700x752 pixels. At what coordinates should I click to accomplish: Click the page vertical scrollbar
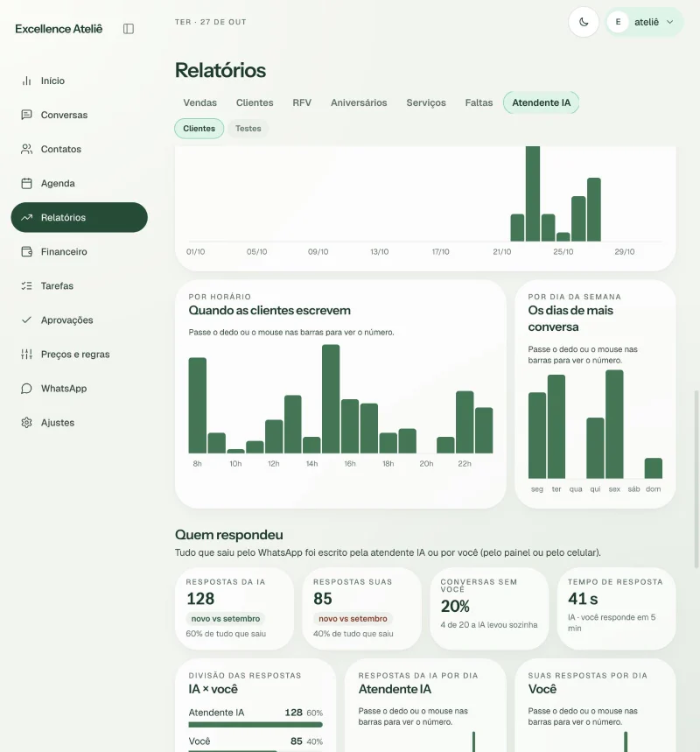click(x=696, y=480)
